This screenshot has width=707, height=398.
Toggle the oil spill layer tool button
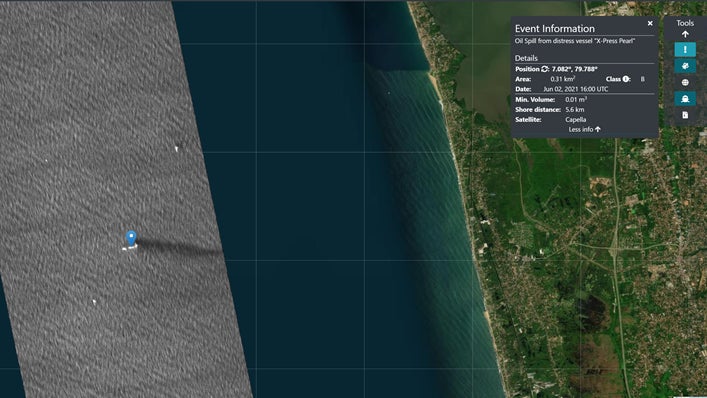coord(685,66)
